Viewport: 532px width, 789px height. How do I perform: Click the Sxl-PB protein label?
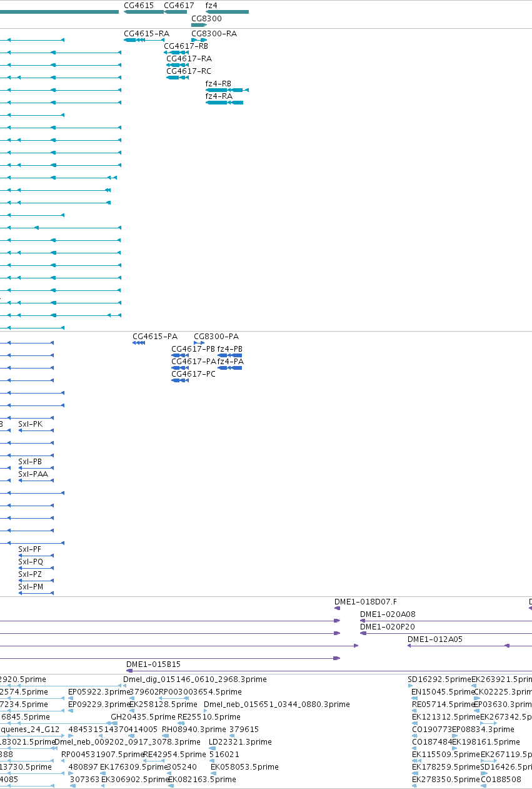pyautogui.click(x=30, y=462)
